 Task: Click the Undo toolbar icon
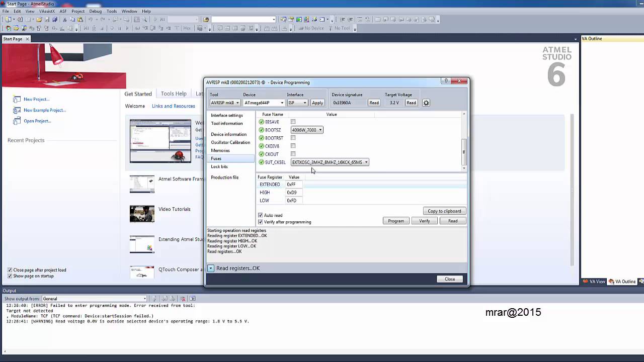91,20
